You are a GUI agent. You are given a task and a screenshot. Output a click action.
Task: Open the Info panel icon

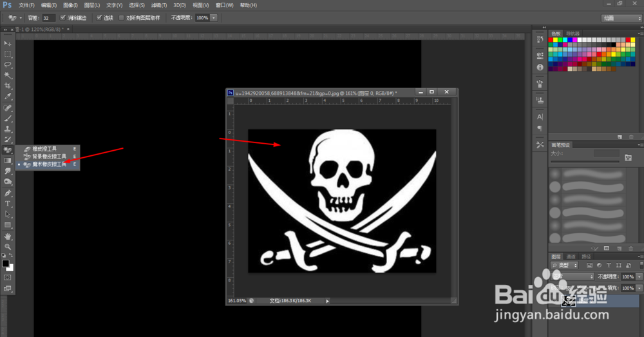click(x=540, y=67)
